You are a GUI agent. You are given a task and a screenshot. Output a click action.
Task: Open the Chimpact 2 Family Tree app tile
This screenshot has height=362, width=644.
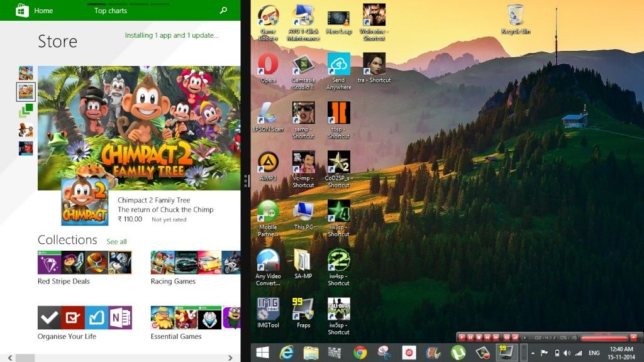point(85,202)
